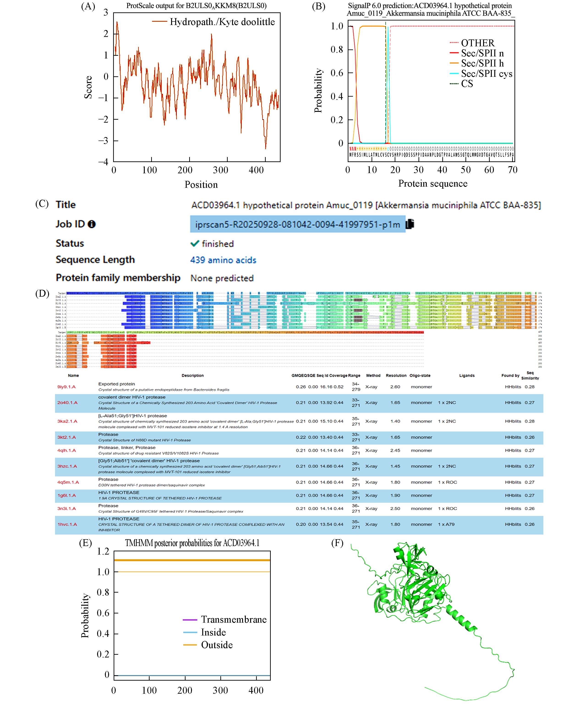Select the highlighted iprscan5 job ID field
The image size is (588, 704).
tap(298, 224)
